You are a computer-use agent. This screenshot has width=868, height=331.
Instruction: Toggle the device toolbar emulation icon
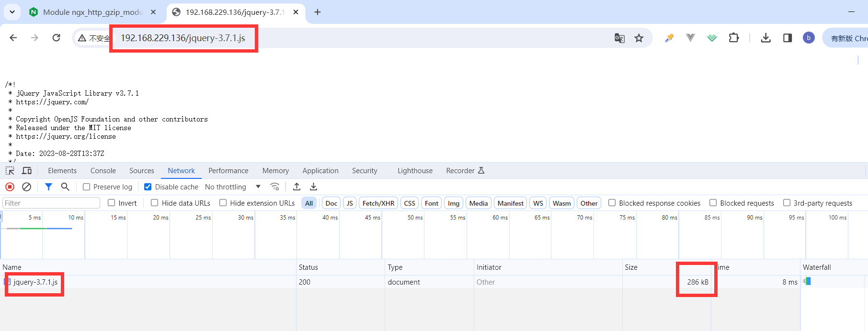(27, 171)
